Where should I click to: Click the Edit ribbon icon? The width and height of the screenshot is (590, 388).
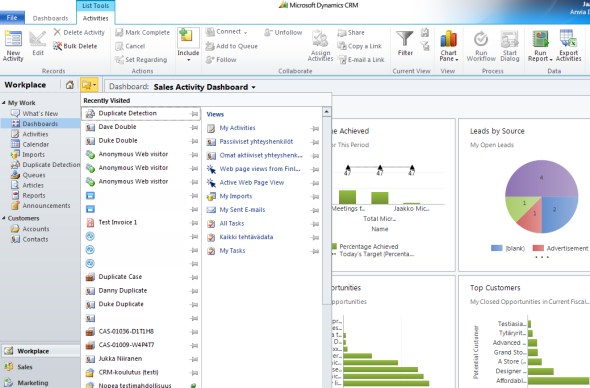click(38, 44)
